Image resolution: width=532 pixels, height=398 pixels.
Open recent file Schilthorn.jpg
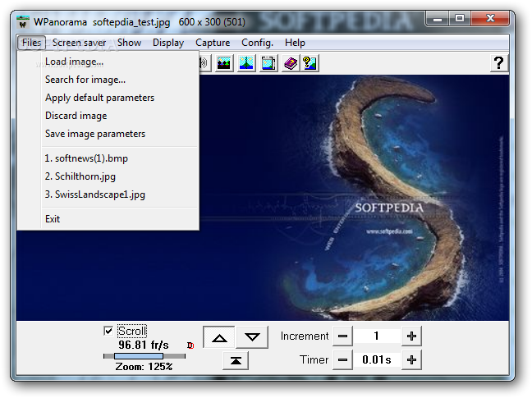[108, 176]
